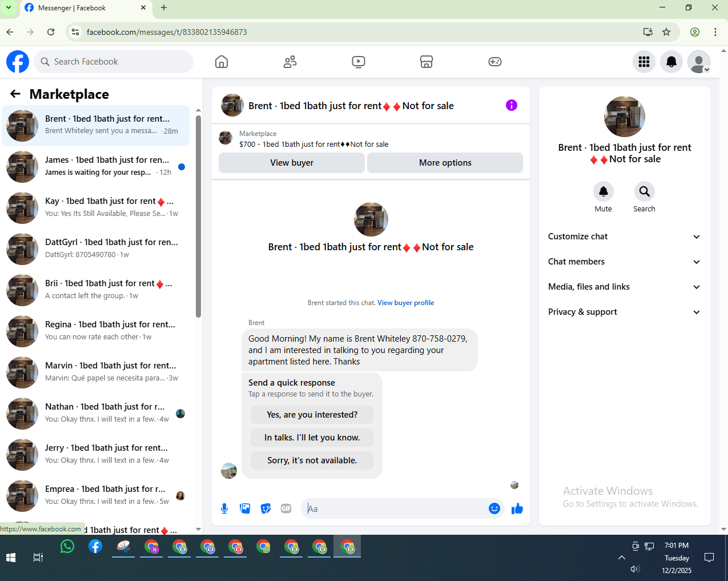Send quick response 'In talks. I'll let you know.'
Image resolution: width=728 pixels, height=581 pixels.
pyautogui.click(x=312, y=438)
